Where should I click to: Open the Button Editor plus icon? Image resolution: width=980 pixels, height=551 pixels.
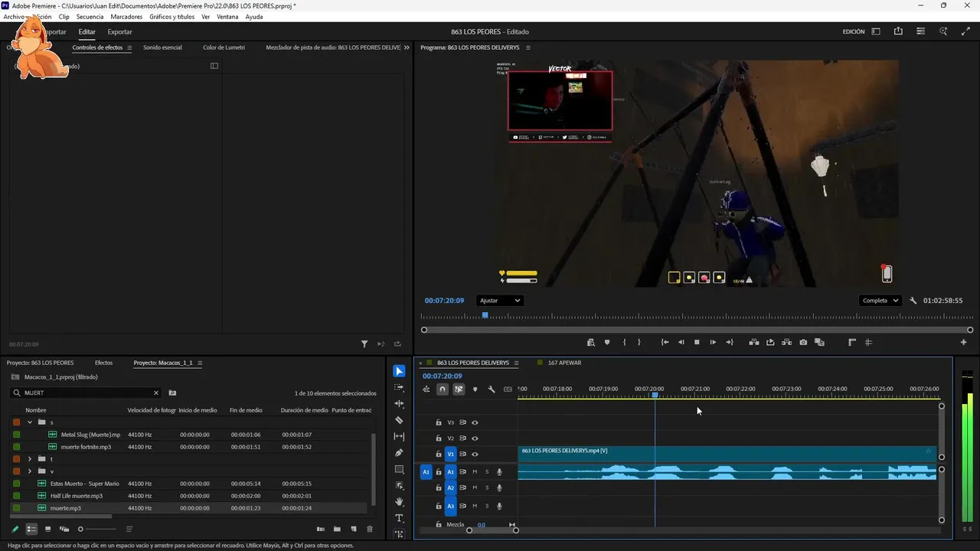pyautogui.click(x=964, y=342)
